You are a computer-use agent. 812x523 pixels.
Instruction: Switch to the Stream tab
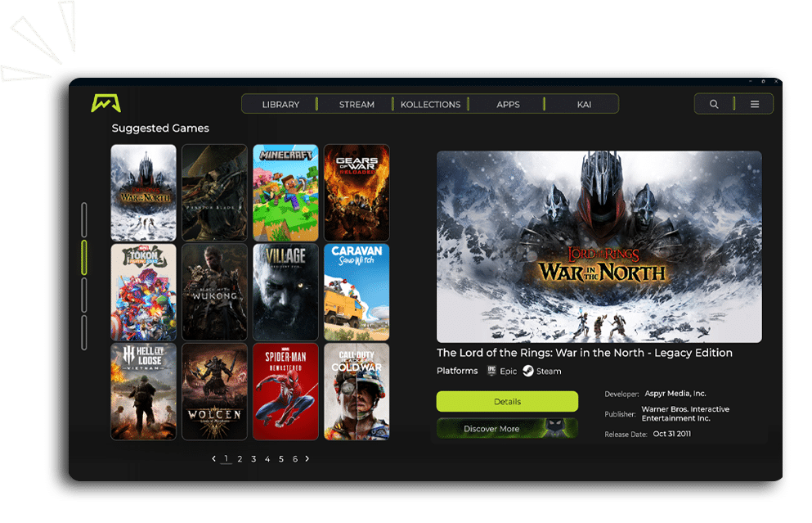click(357, 104)
